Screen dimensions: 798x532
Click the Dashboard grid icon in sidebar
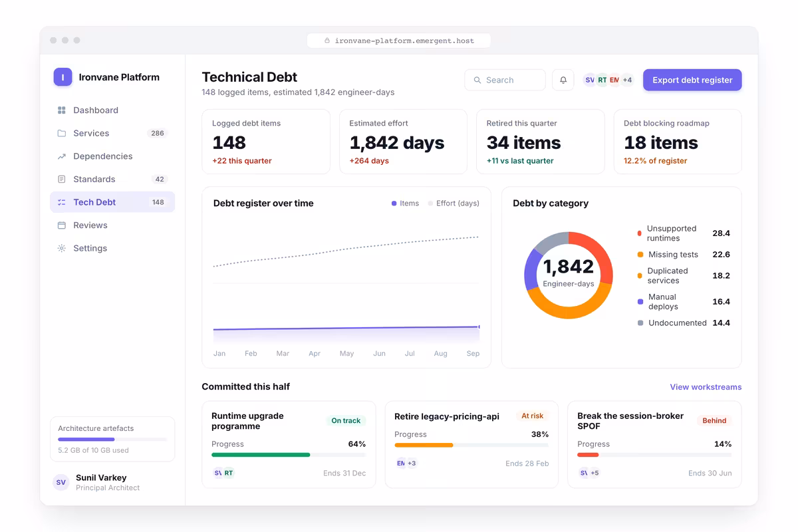coord(62,110)
